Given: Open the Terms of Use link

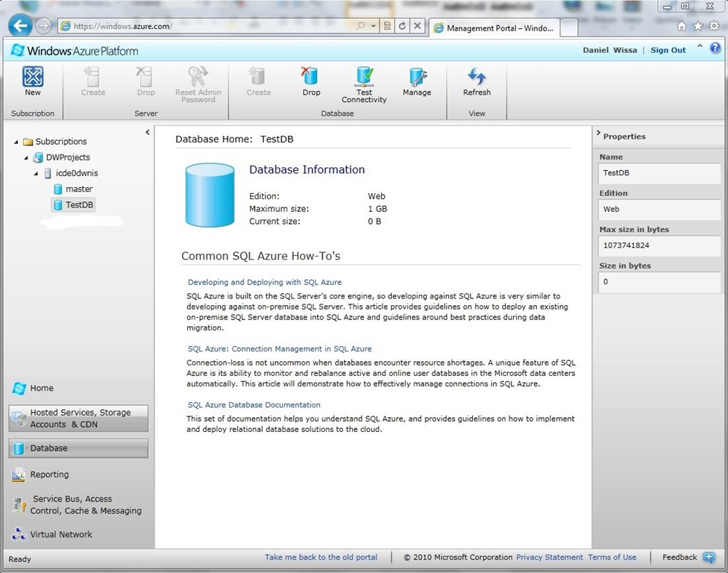Looking at the screenshot, I should 612,557.
